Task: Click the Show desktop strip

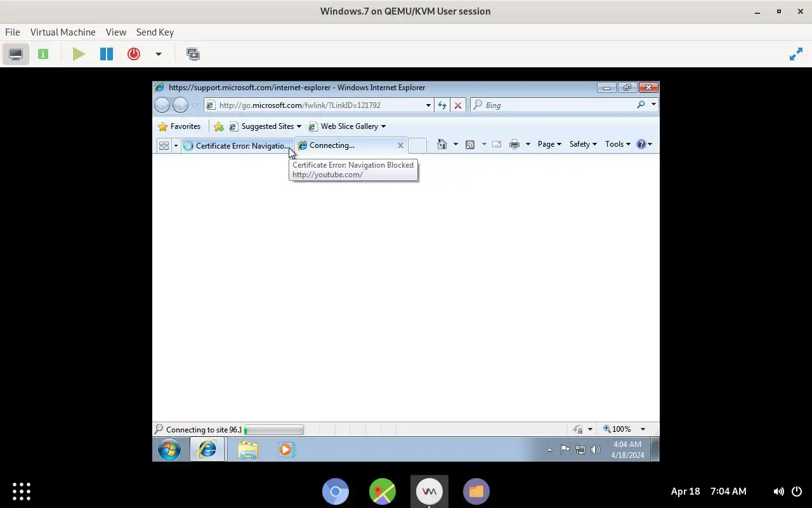Action: 655,450
